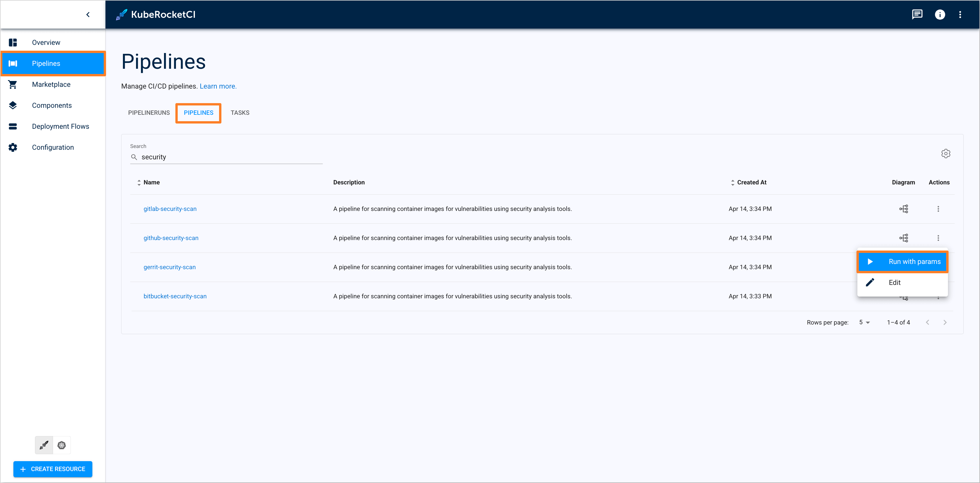Click the search magnifier icon in search field
The width and height of the screenshot is (980, 483).
(x=134, y=157)
